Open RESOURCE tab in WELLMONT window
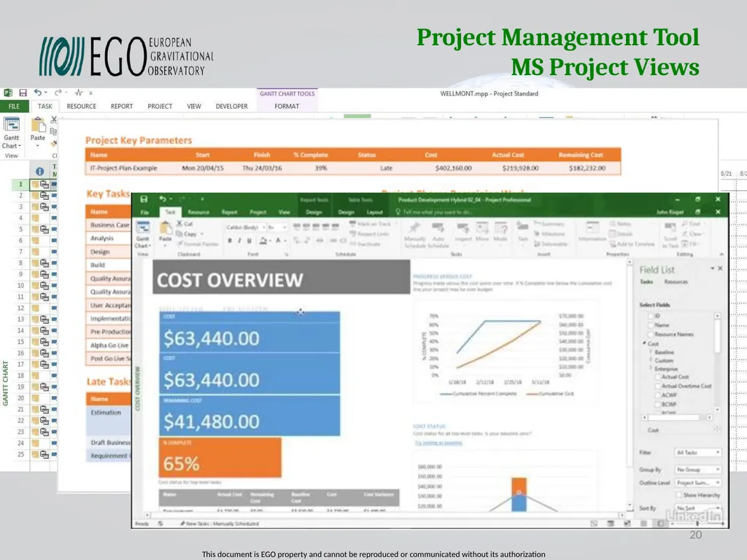Viewport: 747px width, 560px height. coord(82,106)
